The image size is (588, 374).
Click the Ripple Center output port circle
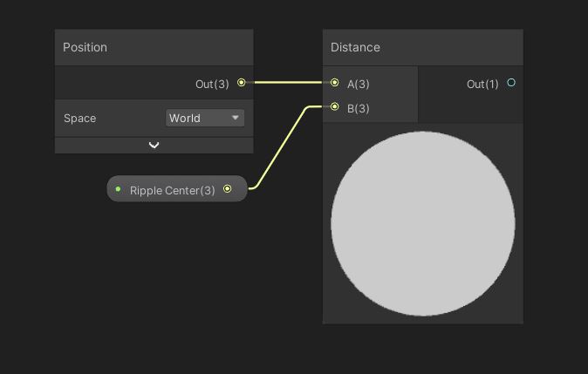pyautogui.click(x=228, y=189)
